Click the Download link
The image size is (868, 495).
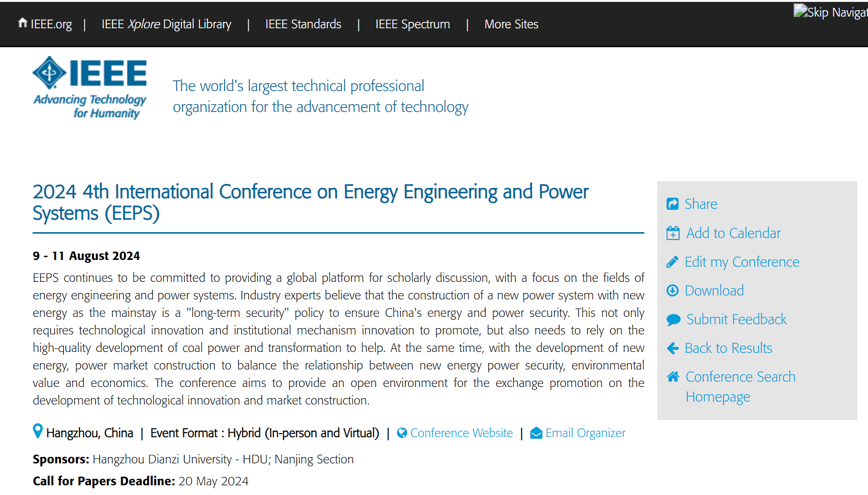[x=714, y=291]
